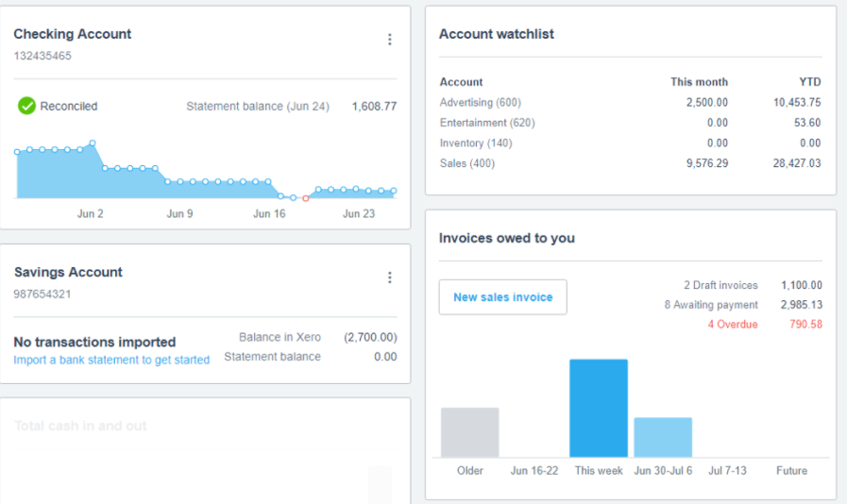Viewport: 847px width, 504px height.
Task: Open Import a bank statement link
Action: 111,360
